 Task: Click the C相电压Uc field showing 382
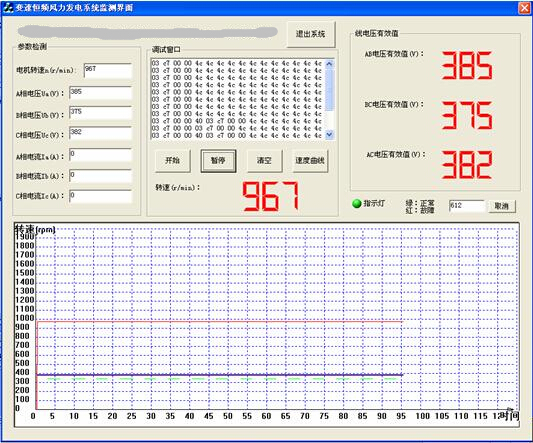coord(100,133)
